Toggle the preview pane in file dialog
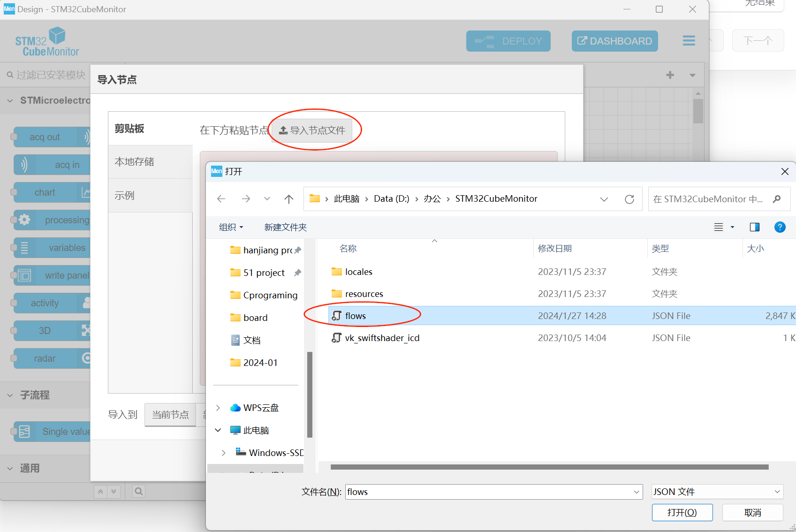796x532 pixels. click(754, 227)
